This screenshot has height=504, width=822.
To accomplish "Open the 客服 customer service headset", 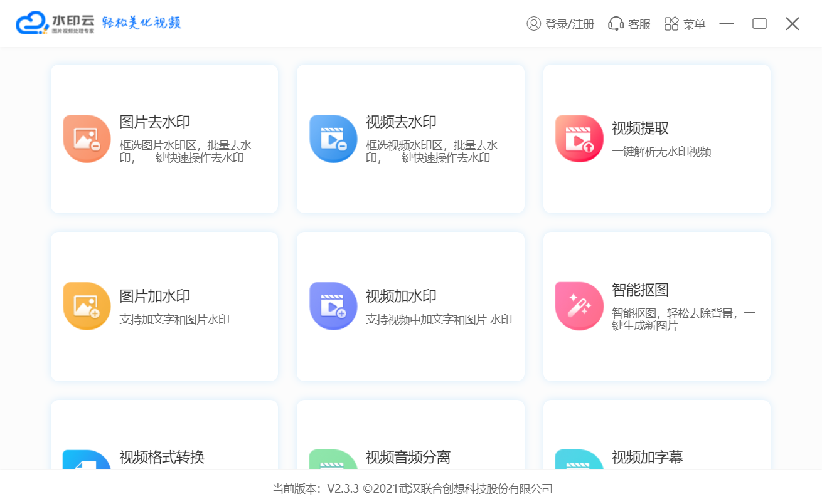I will tap(629, 23).
